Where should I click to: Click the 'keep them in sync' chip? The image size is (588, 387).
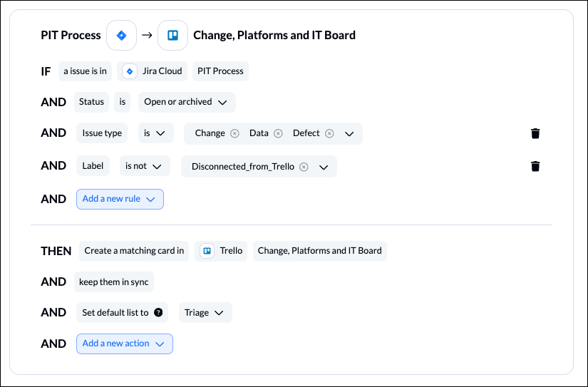[x=114, y=282]
